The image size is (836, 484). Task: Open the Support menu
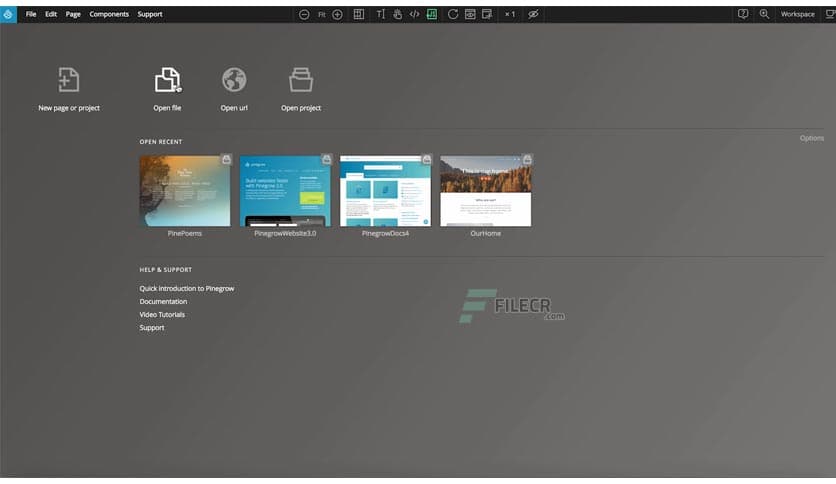150,14
